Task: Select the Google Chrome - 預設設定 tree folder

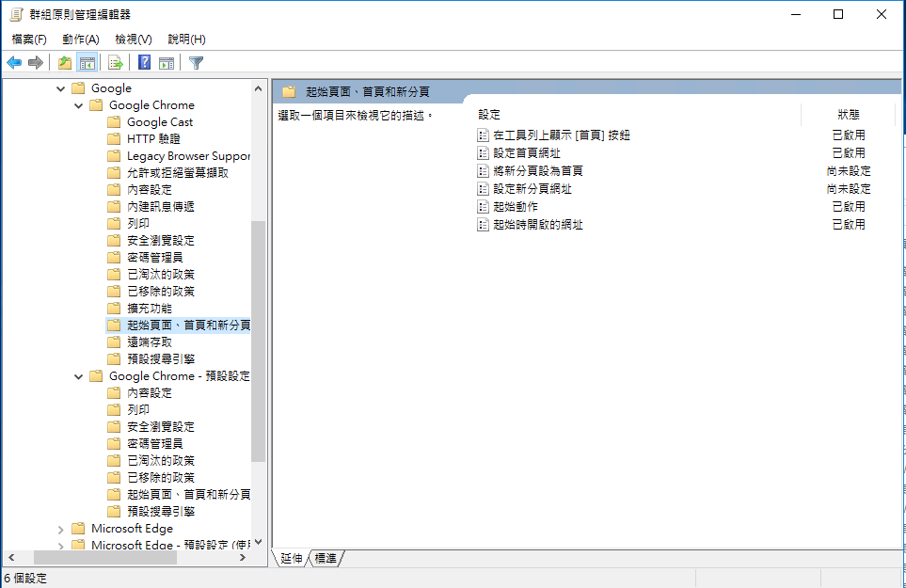Action: pyautogui.click(x=179, y=376)
